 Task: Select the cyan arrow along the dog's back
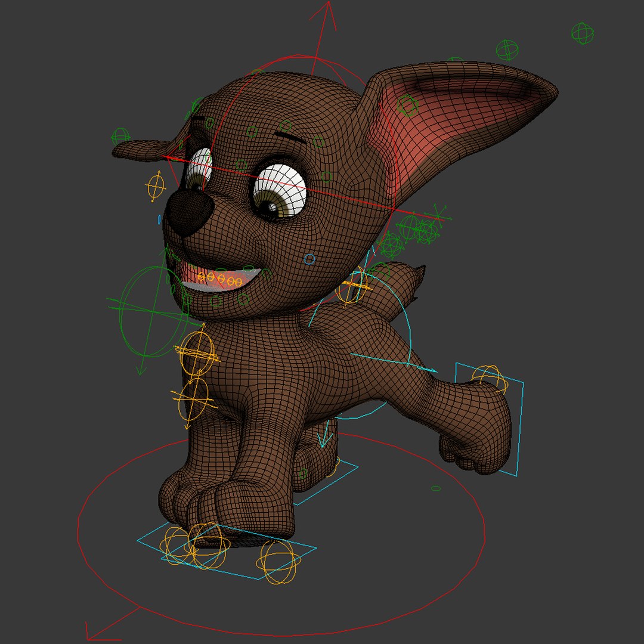point(394,363)
